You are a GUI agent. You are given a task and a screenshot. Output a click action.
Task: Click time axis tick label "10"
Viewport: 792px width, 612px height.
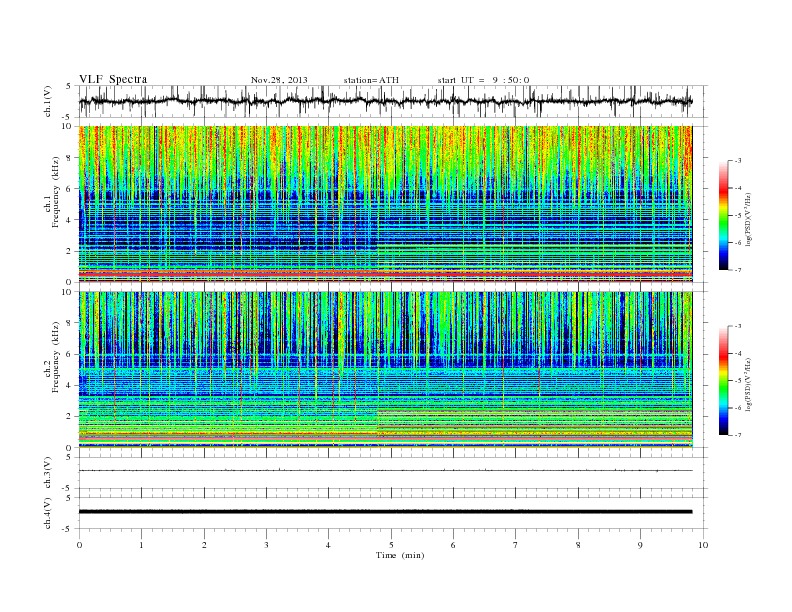(703, 545)
